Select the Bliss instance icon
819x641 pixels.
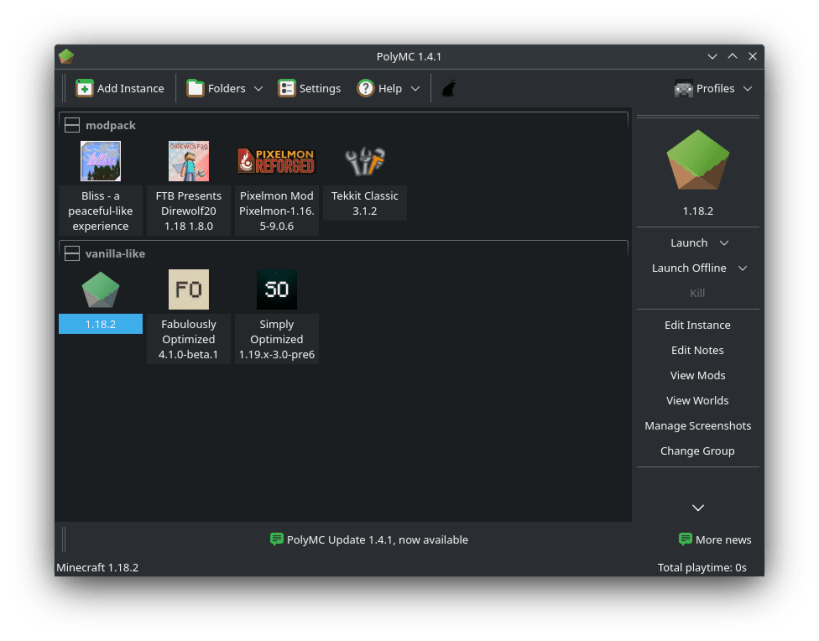pyautogui.click(x=100, y=161)
